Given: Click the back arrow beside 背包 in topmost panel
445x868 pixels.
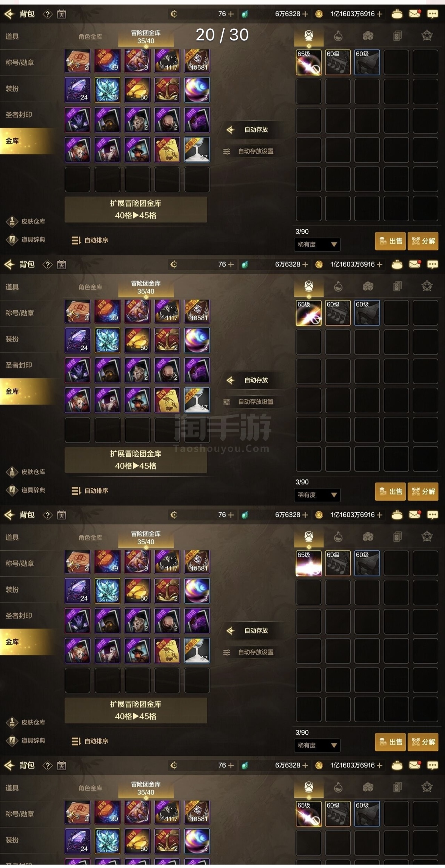Looking at the screenshot, I should click(9, 14).
